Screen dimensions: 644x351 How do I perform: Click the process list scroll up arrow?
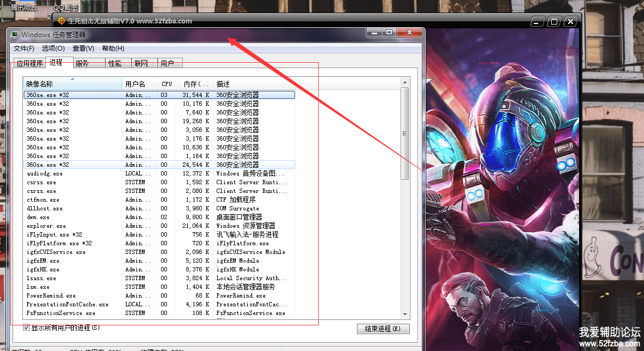click(x=405, y=82)
